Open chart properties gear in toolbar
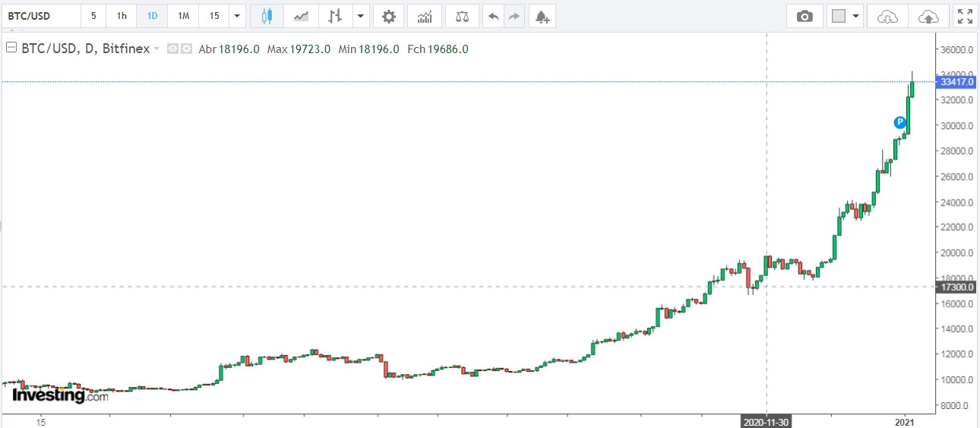 (389, 16)
